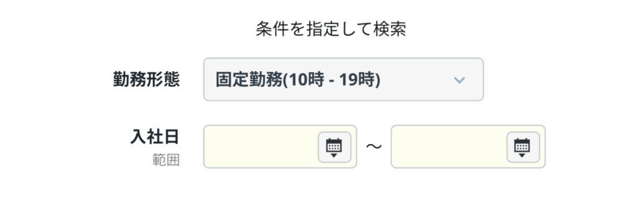Select the 固定勤務(10時 - 19時) text in combo box
This screenshot has width=644, height=215.
pos(298,80)
